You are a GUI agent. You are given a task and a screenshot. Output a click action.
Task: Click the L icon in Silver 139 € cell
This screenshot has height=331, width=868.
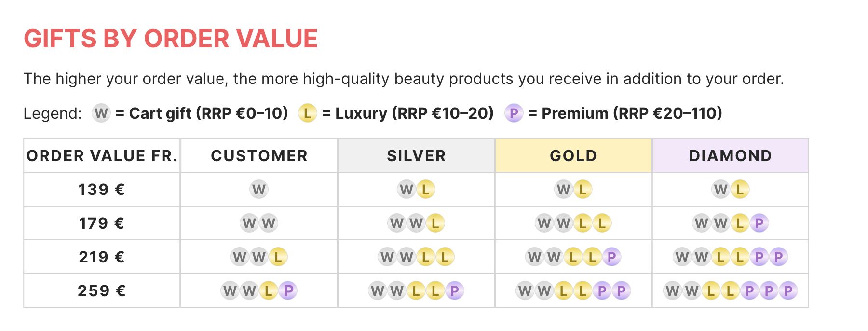pos(426,189)
